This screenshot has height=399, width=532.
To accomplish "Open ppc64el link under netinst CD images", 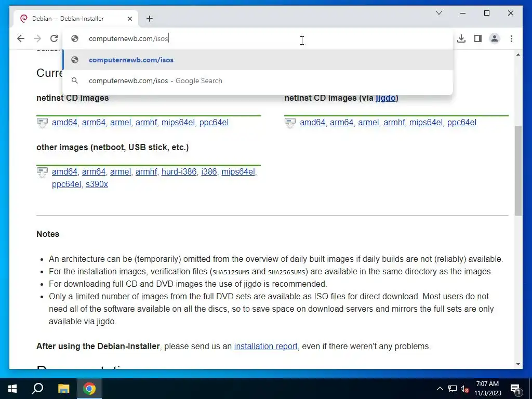I will click(x=214, y=123).
